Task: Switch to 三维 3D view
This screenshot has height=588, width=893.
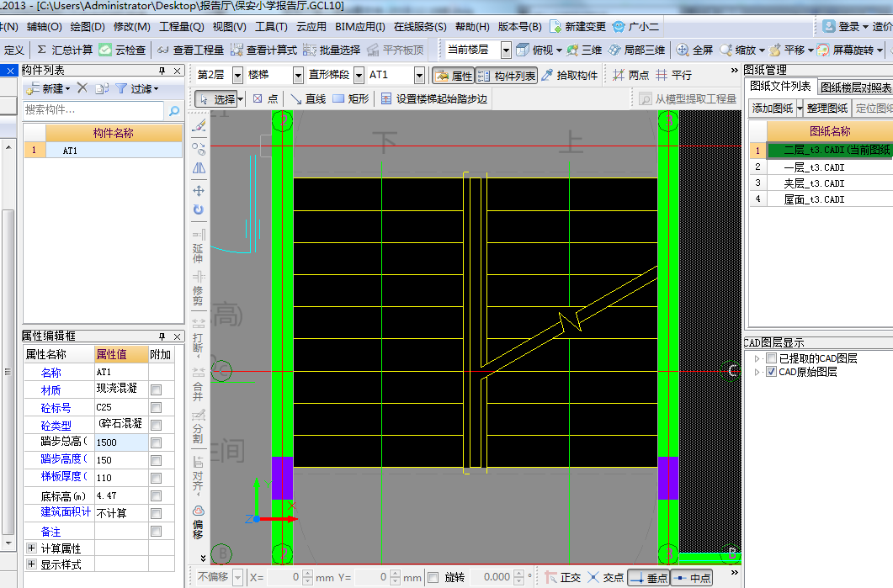Action: coord(584,50)
